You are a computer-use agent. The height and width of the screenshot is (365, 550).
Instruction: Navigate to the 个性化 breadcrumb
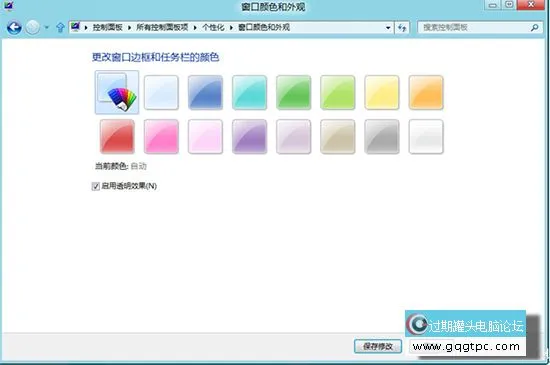click(x=213, y=27)
